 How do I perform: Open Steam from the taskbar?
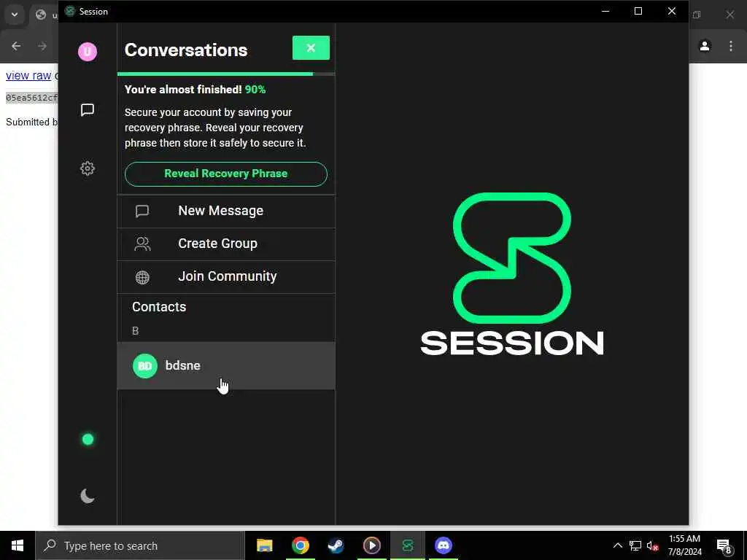336,545
